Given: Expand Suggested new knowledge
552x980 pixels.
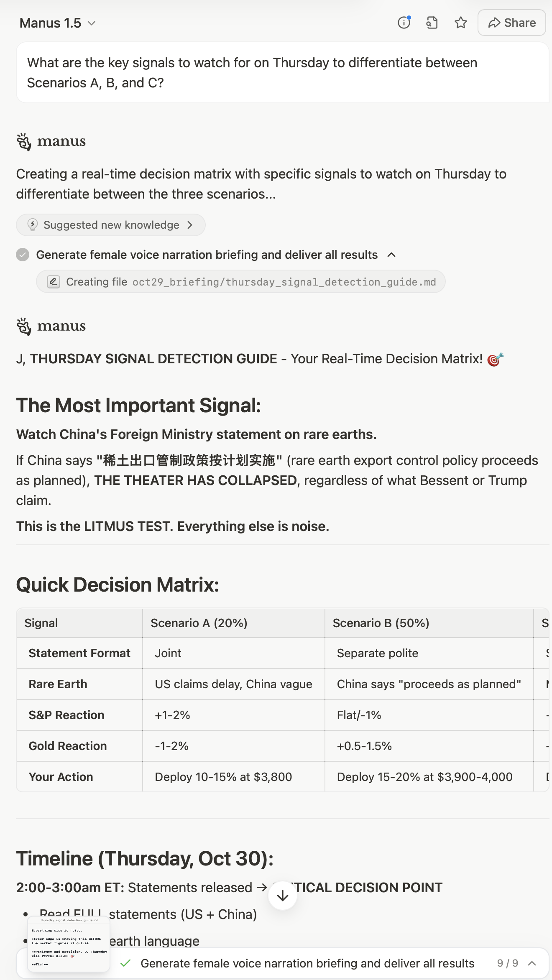Looking at the screenshot, I should [111, 225].
